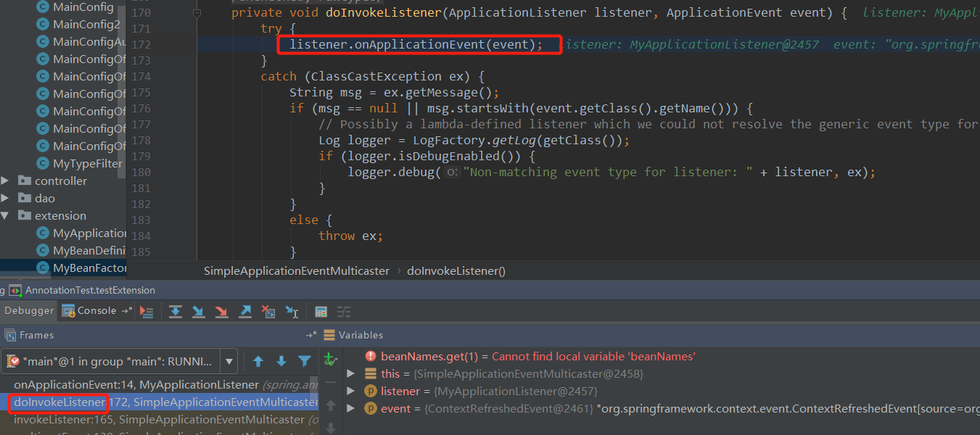Screen dimensions: 980x435
Task: Open MainConfig in the project tree
Action: tap(83, 7)
